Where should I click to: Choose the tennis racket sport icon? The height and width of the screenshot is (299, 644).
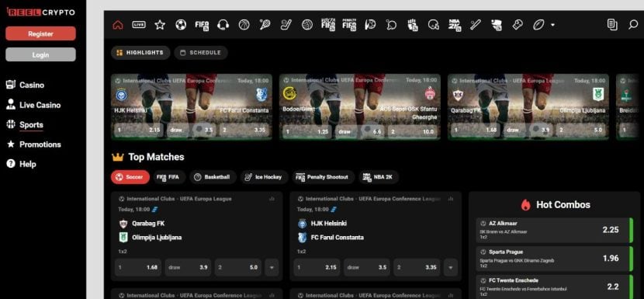pos(265,25)
